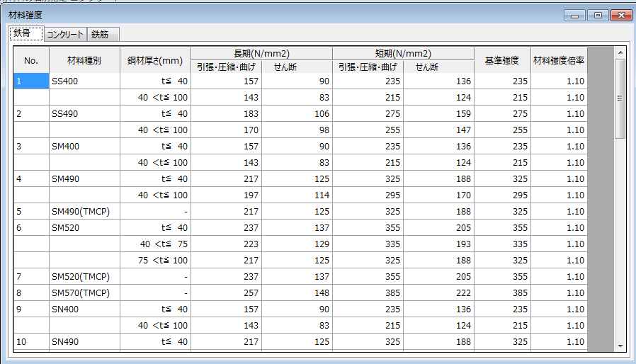The height and width of the screenshot is (364, 636).
Task: Click long-term shear value 114
Action: click(x=297, y=195)
